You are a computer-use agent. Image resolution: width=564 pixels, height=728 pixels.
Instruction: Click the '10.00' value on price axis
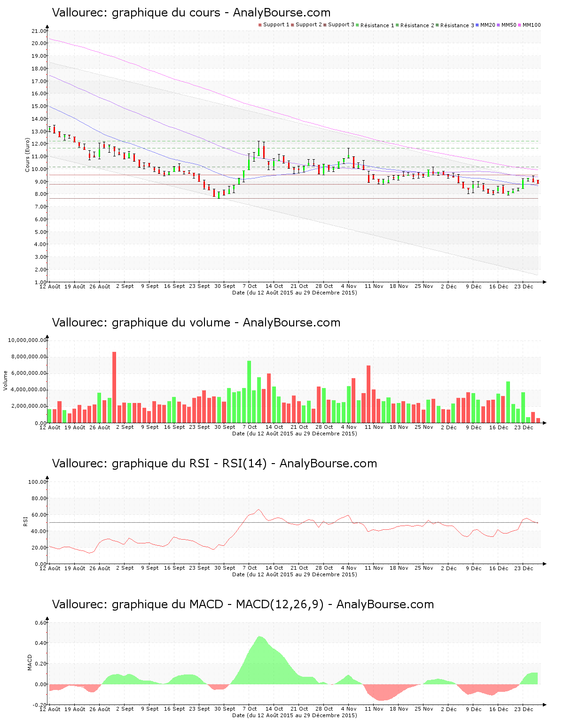[x=39, y=169]
